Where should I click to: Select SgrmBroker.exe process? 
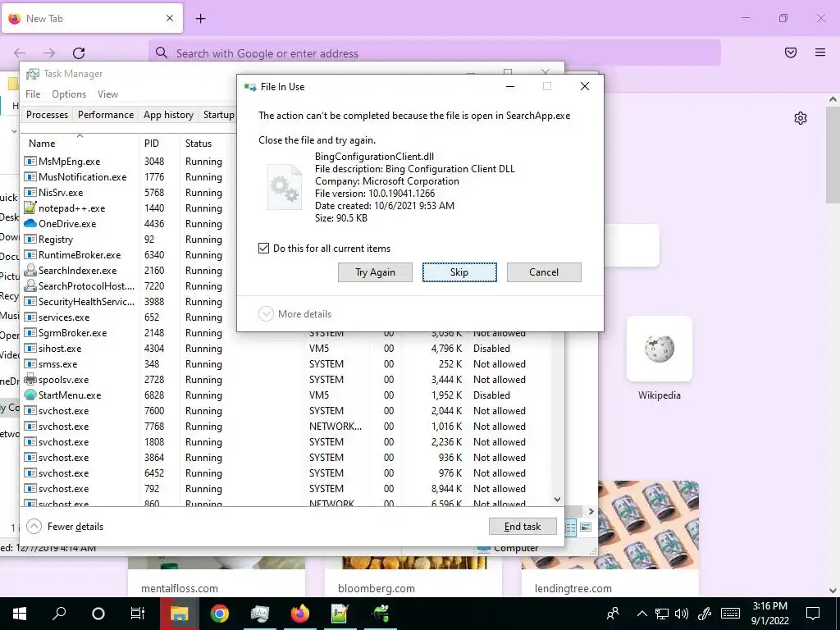[129, 333]
